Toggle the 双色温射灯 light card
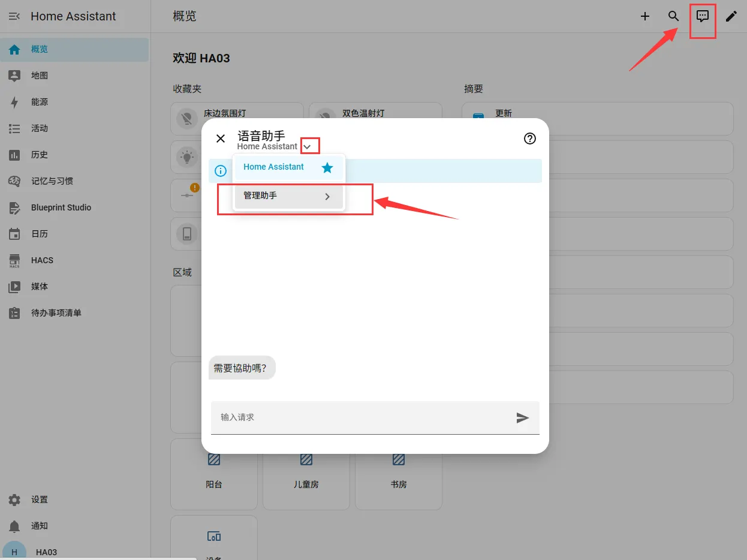The image size is (747, 560). point(375,119)
